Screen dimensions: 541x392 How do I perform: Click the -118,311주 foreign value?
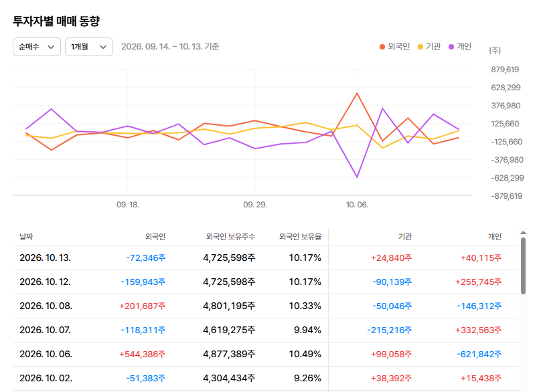pyautogui.click(x=143, y=330)
